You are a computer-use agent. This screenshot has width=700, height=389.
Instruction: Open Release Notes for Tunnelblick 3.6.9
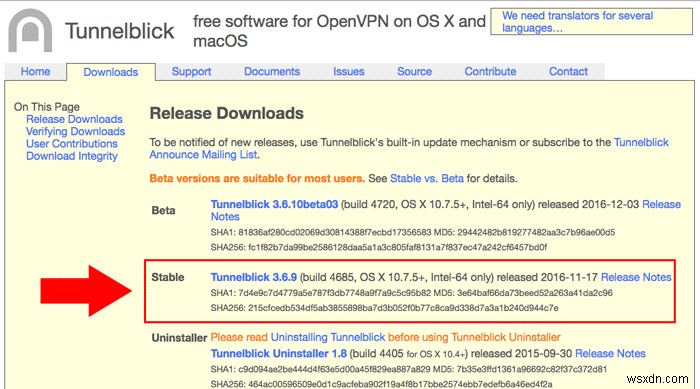coord(636,277)
